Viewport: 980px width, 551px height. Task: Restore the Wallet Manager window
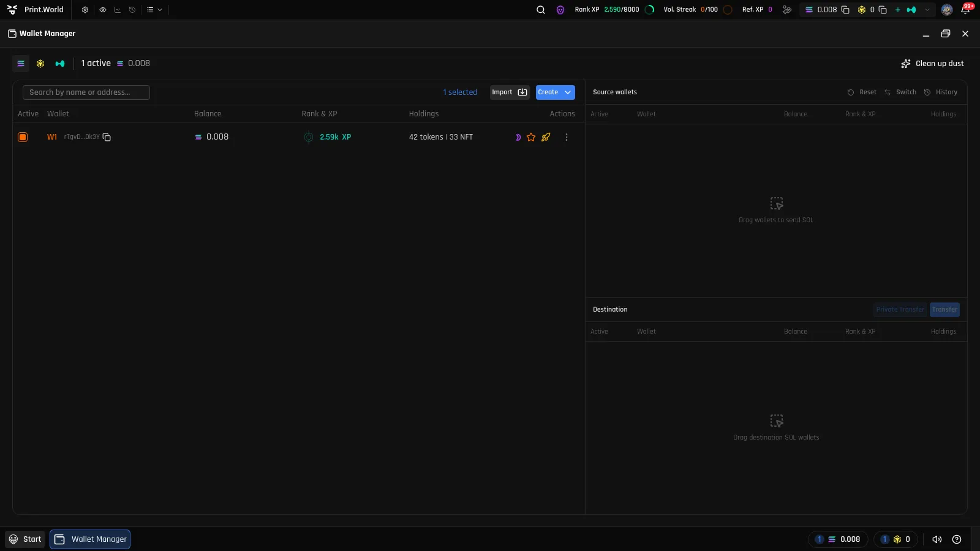click(946, 34)
